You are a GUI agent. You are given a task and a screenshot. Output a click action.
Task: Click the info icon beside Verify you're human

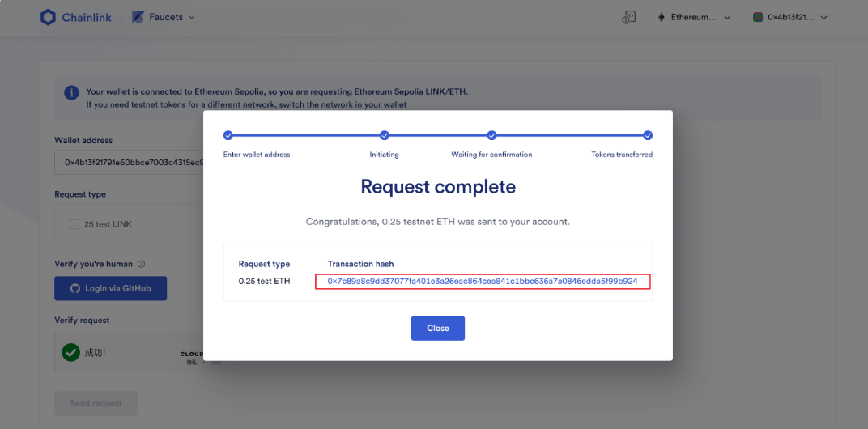(141, 264)
